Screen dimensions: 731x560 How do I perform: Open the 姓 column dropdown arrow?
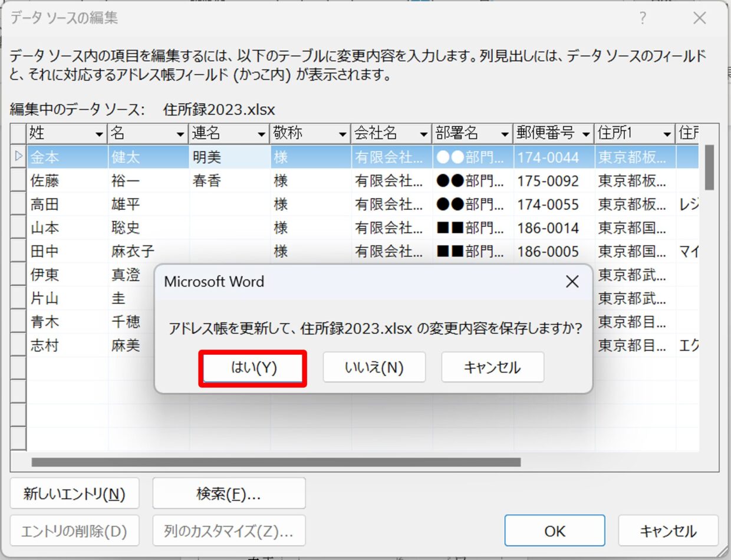tap(99, 134)
